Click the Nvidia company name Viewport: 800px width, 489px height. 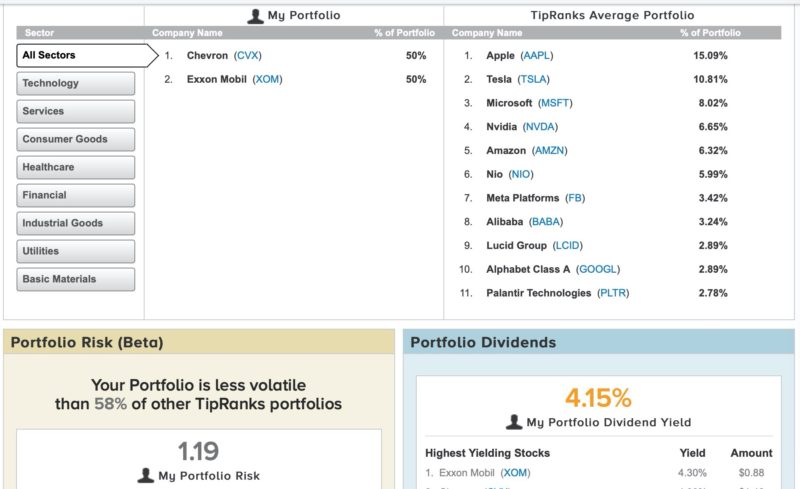coord(501,127)
